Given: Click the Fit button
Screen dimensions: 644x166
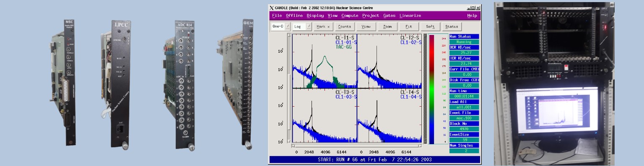Looking at the screenshot, I should (x=409, y=26).
